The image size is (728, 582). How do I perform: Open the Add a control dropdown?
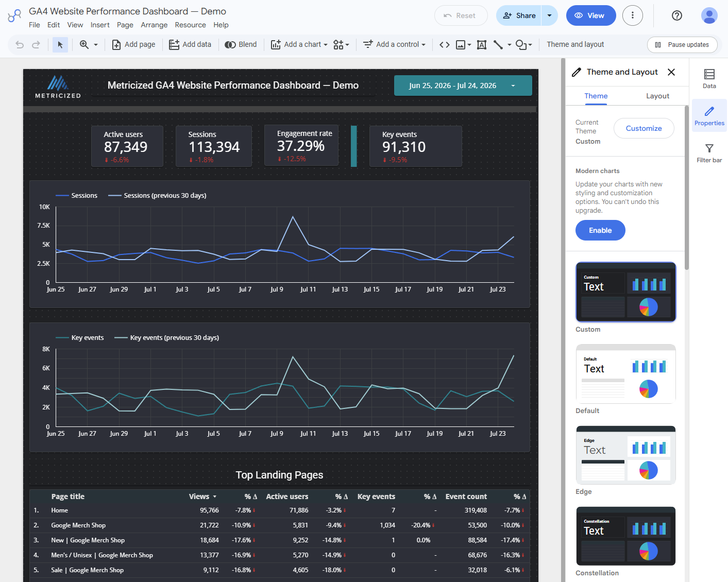click(x=394, y=45)
